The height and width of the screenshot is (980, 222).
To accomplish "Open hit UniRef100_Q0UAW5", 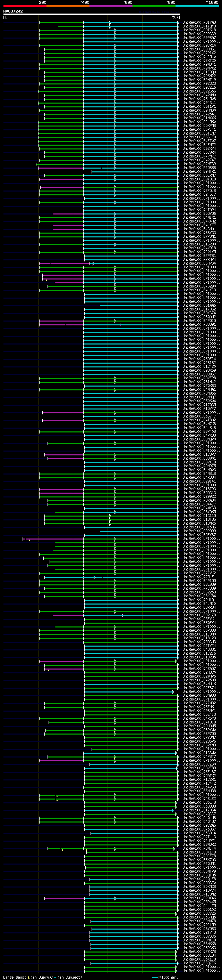I will tap(199, 726).
